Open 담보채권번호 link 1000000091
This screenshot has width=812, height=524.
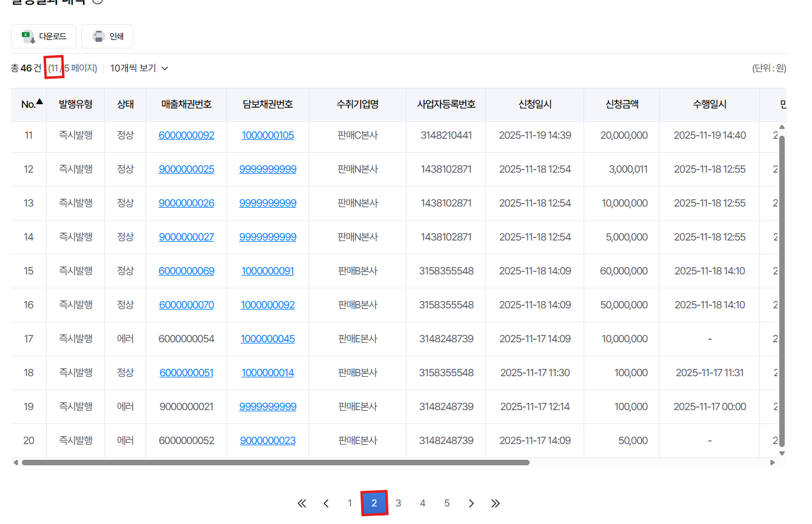(x=268, y=271)
